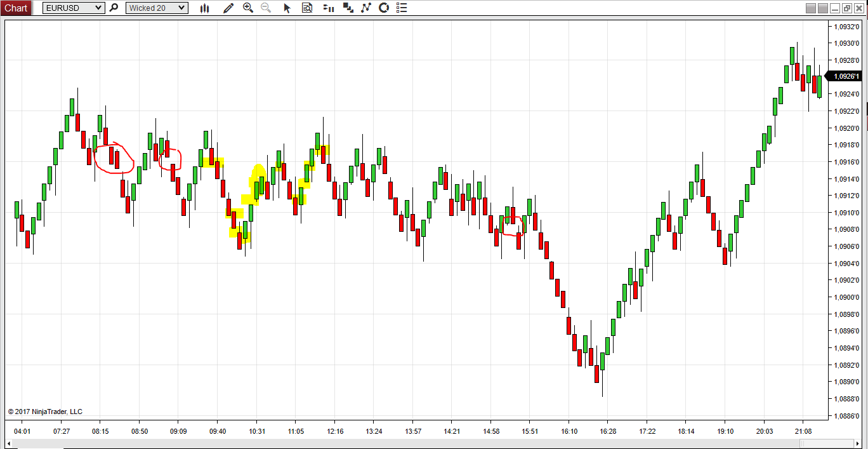
Task: Open the data series icon
Action: point(348,8)
